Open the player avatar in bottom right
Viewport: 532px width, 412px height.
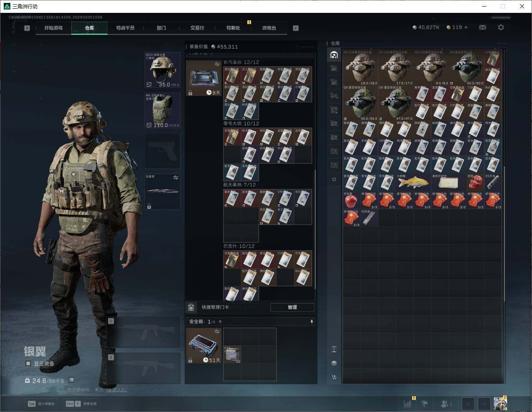click(500, 403)
